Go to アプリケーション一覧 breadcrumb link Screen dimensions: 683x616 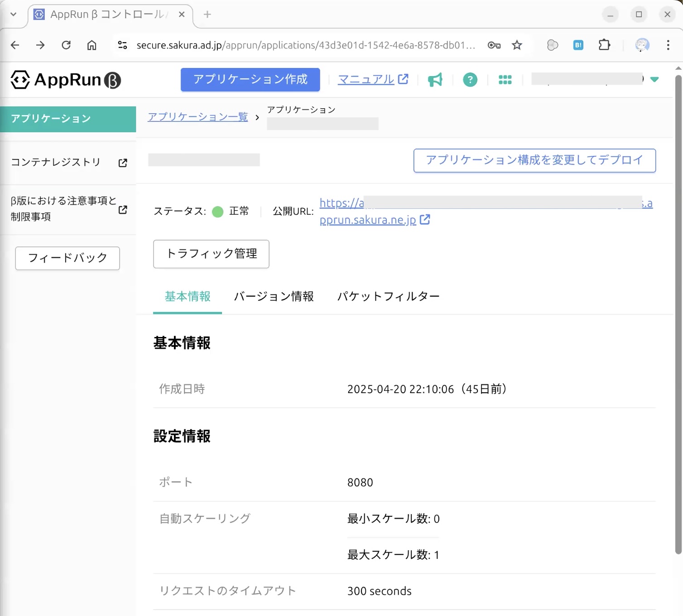(x=198, y=117)
